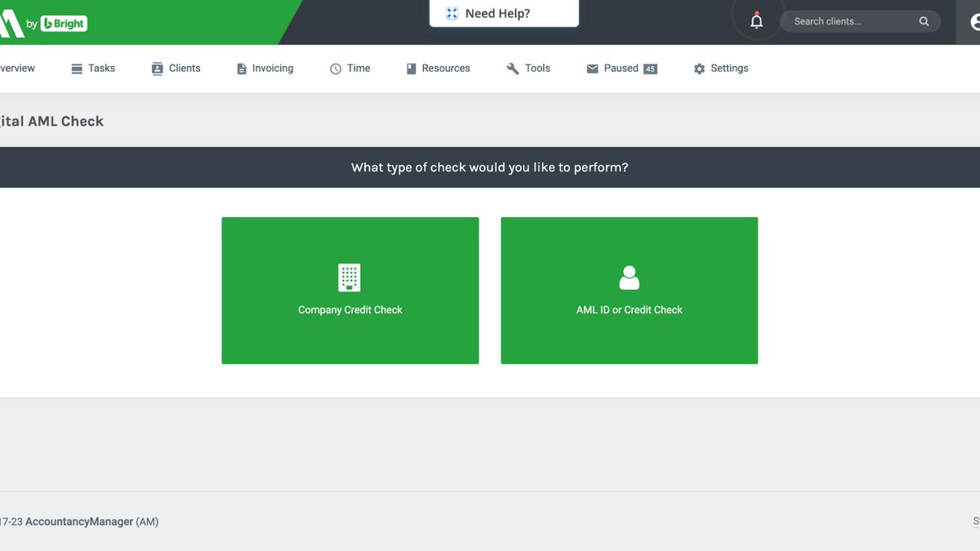Click the company building icon

pyautogui.click(x=350, y=278)
